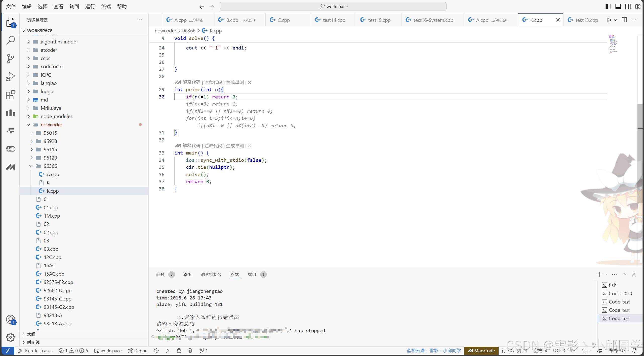Click the Manage gear icon

pos(10,337)
